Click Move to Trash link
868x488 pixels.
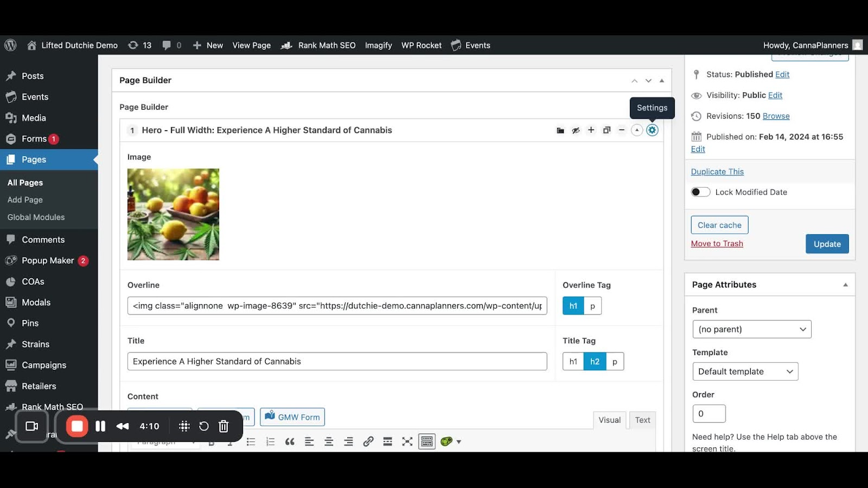pyautogui.click(x=717, y=243)
